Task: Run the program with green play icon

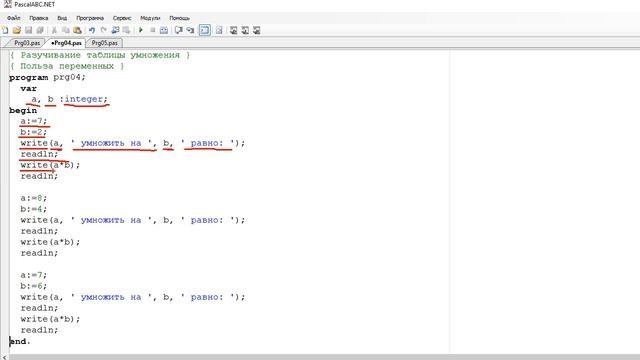Action: pyautogui.click(x=141, y=30)
